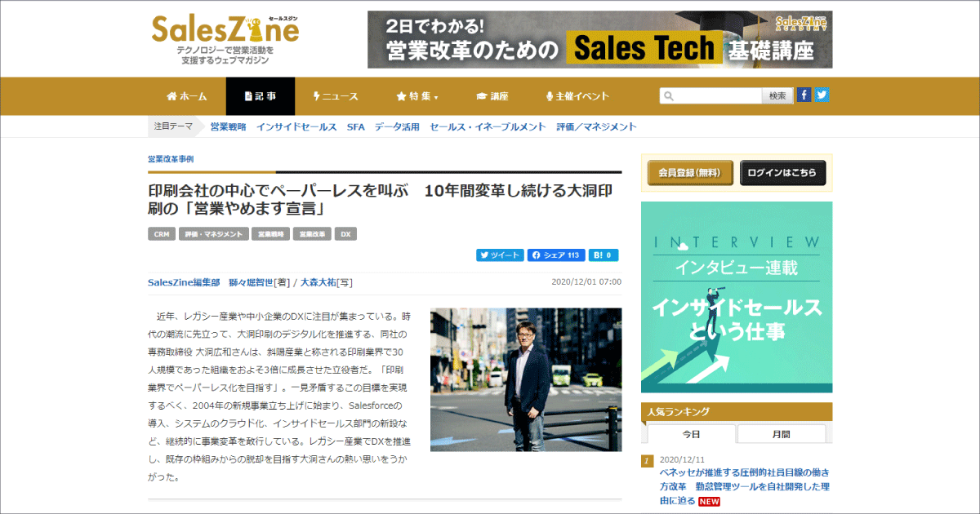Click the ログインはこちら button
Image resolution: width=980 pixels, height=514 pixels.
coord(782,173)
